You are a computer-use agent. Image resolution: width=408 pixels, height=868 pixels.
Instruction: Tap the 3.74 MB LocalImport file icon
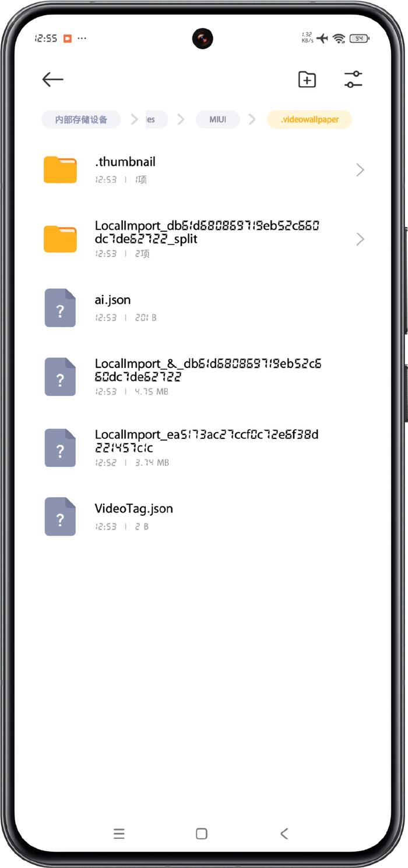click(x=60, y=448)
